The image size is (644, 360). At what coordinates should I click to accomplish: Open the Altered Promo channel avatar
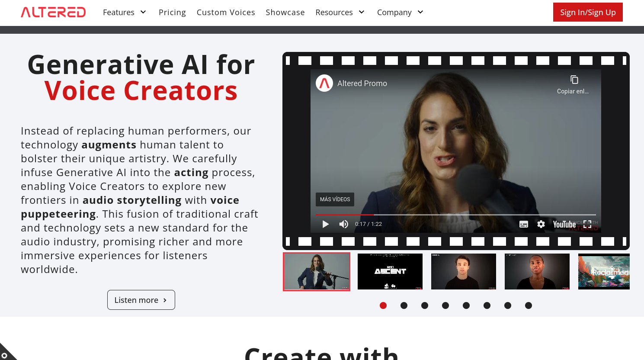tap(324, 84)
